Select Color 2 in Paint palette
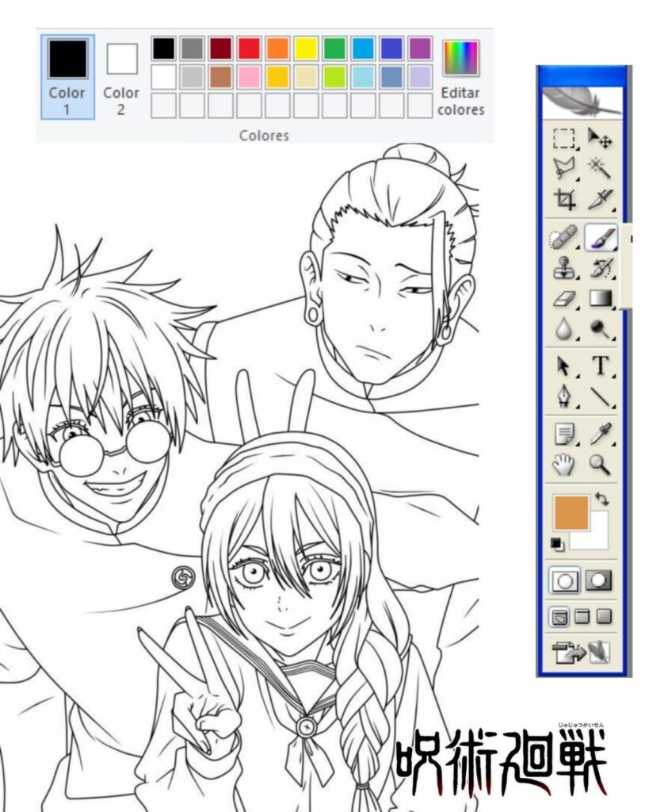The width and height of the screenshot is (649, 812). (x=121, y=77)
